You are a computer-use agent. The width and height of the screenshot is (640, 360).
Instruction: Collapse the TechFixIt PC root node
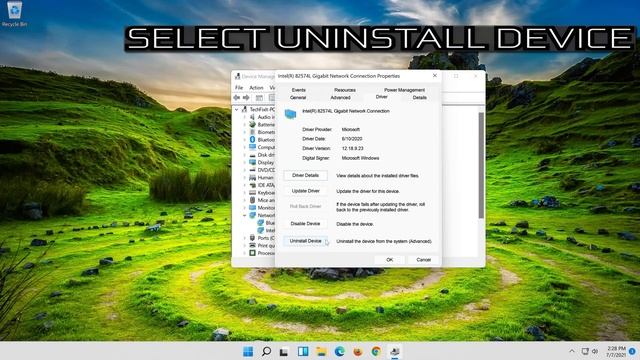pos(237,109)
